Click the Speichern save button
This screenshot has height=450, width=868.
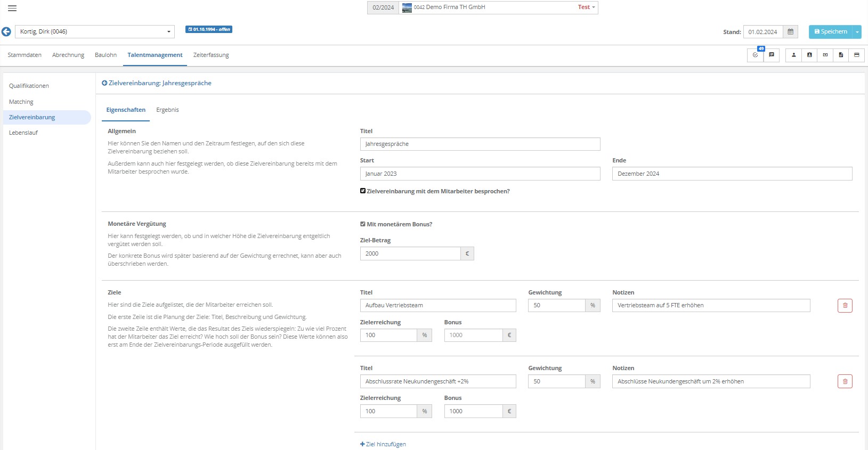point(830,32)
